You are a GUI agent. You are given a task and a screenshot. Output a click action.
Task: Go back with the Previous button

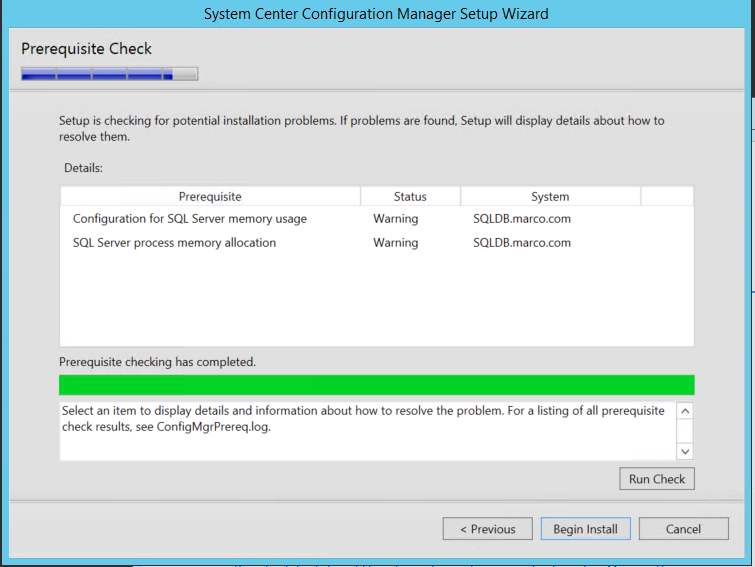click(488, 528)
